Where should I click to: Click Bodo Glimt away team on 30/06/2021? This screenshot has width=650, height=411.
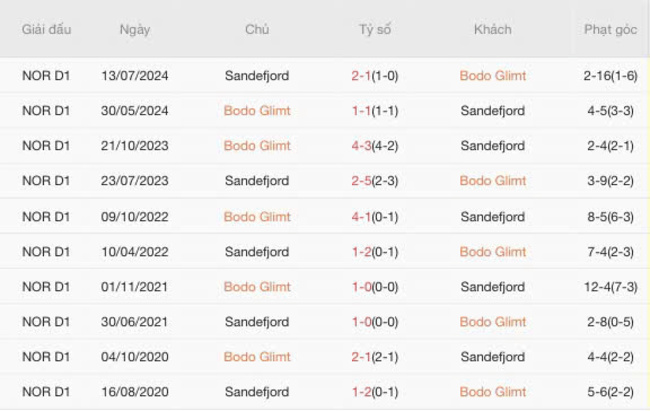point(492,322)
